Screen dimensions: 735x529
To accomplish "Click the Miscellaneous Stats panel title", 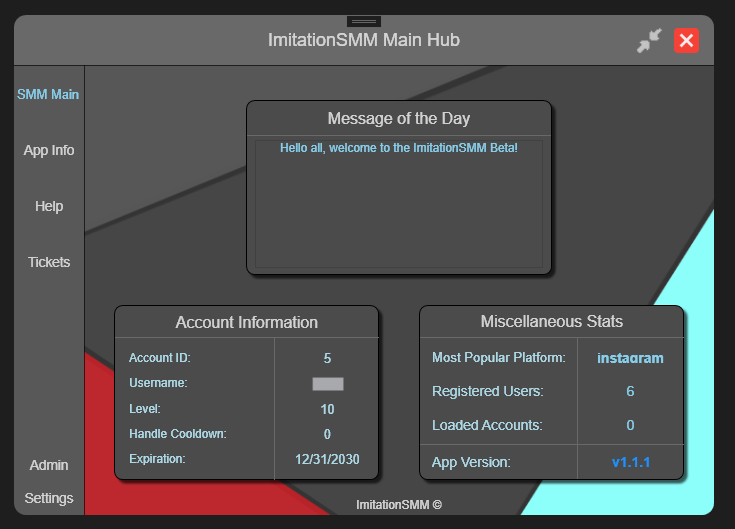I will pyautogui.click(x=552, y=321).
